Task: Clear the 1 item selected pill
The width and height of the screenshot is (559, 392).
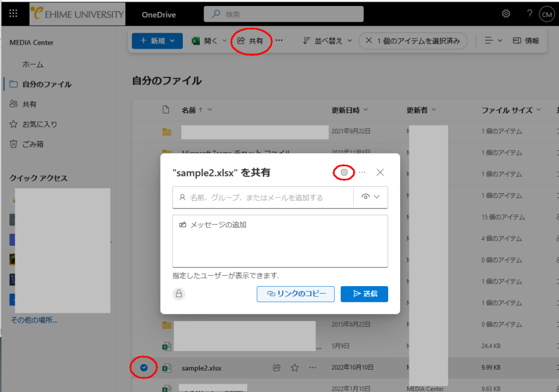Action: tap(369, 40)
